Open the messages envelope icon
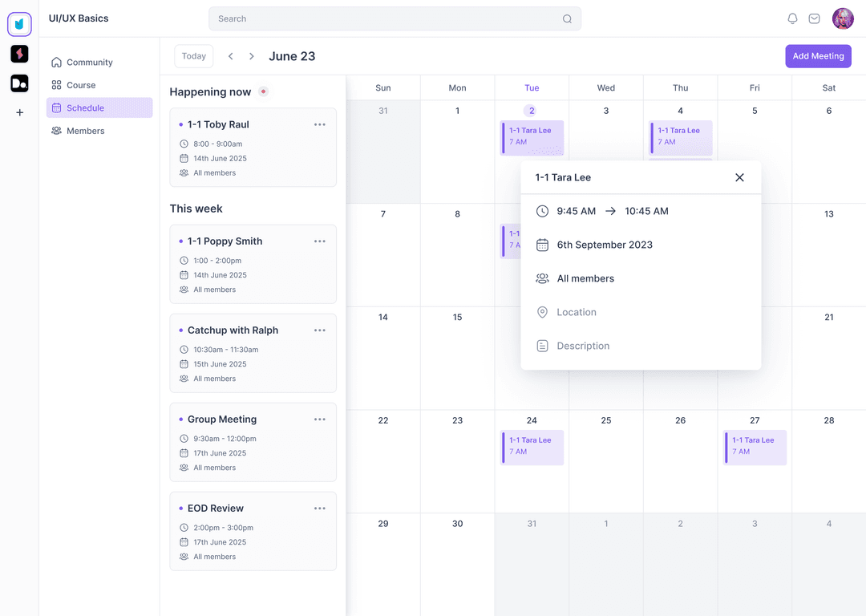 tap(815, 18)
